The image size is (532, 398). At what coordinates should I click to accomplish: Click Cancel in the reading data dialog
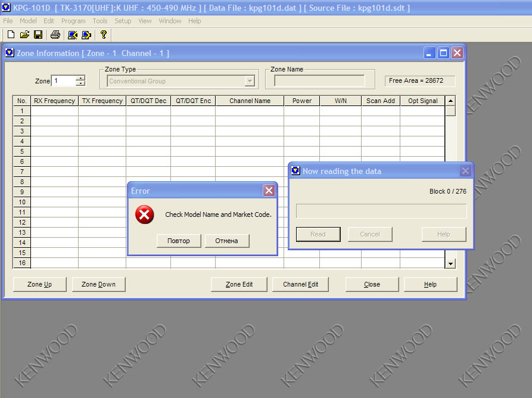point(370,235)
